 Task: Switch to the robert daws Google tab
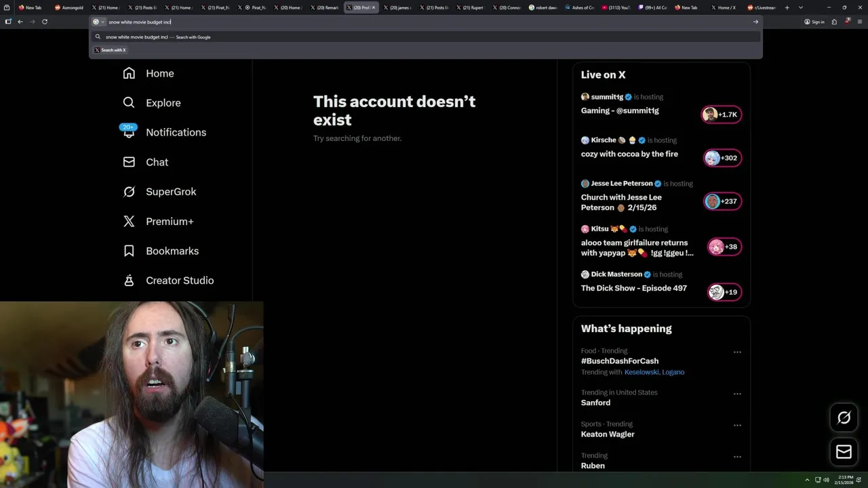click(x=543, y=7)
